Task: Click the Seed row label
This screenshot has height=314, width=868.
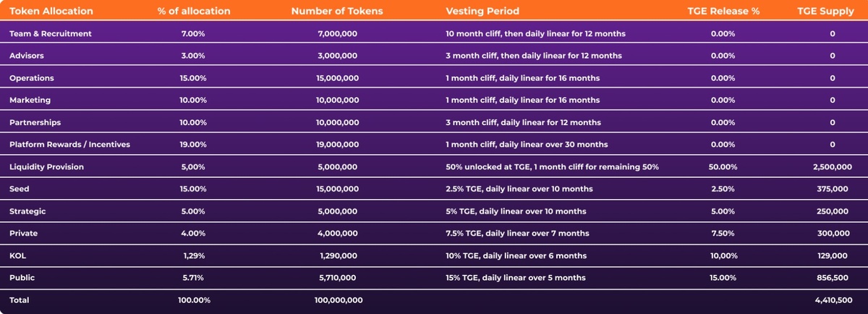Action: tap(20, 189)
